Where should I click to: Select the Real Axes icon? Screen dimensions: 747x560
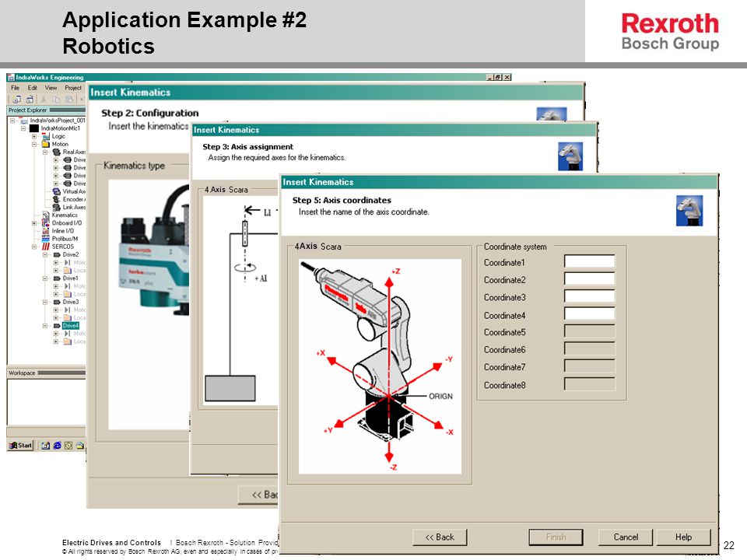pos(57,152)
